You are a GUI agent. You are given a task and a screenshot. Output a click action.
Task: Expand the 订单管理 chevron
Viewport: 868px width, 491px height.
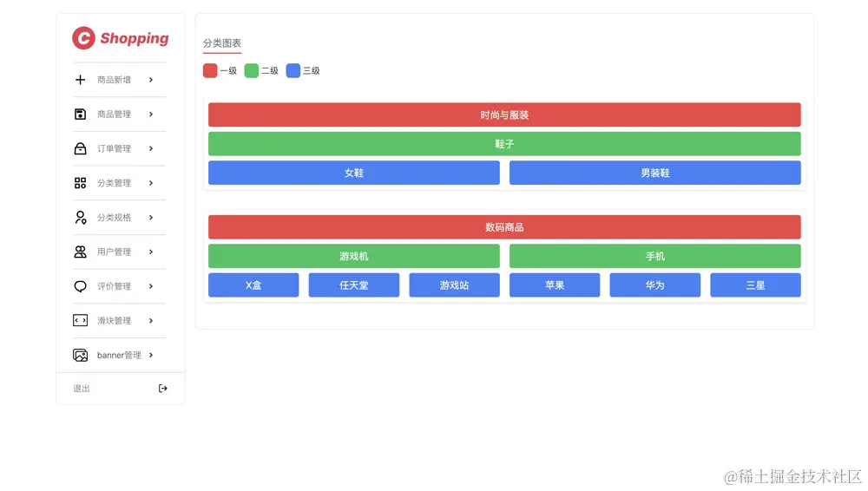[x=151, y=148]
